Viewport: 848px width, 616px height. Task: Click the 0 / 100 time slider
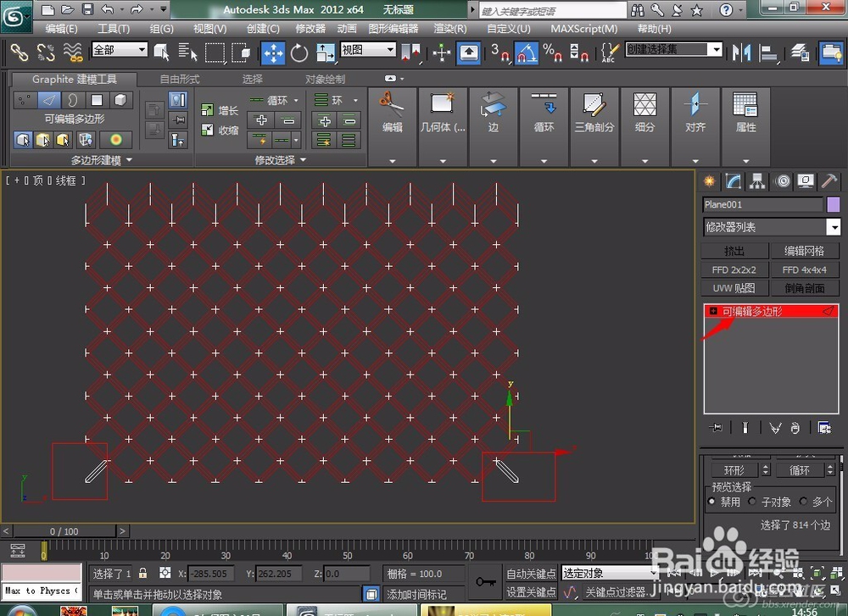(x=64, y=531)
